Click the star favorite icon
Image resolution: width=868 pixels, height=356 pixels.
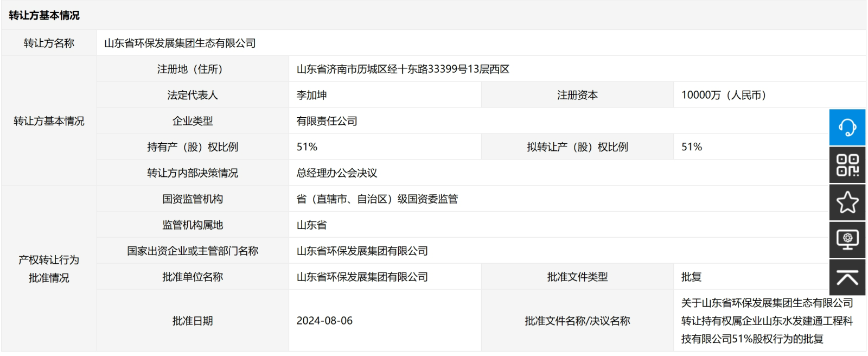(847, 202)
